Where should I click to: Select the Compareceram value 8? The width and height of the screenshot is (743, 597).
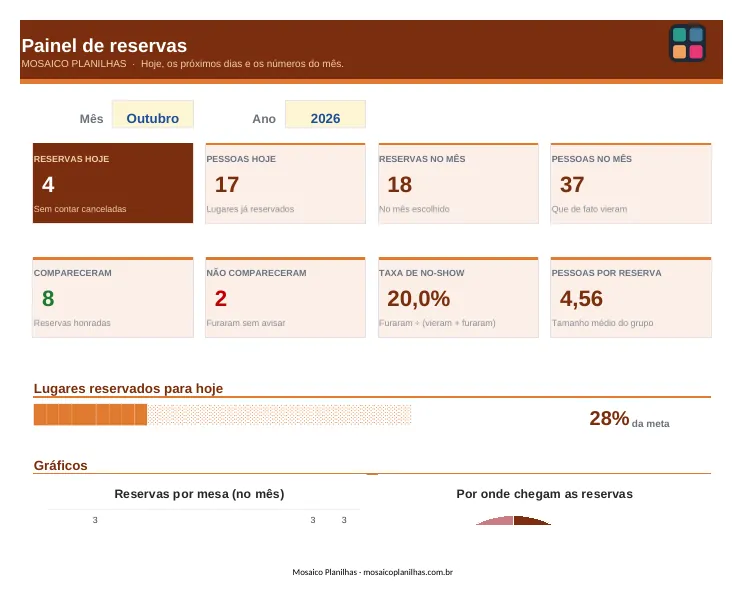48,298
